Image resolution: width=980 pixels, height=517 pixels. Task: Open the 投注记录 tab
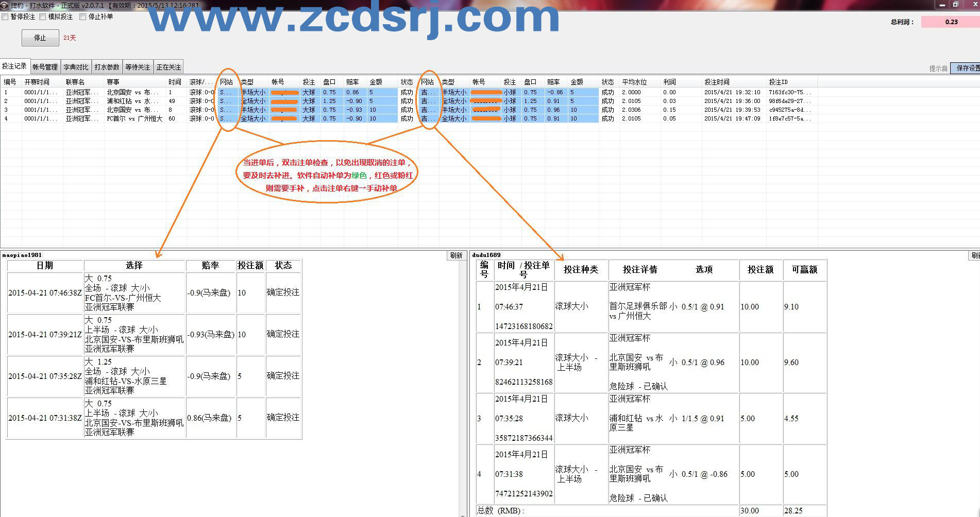pos(14,66)
